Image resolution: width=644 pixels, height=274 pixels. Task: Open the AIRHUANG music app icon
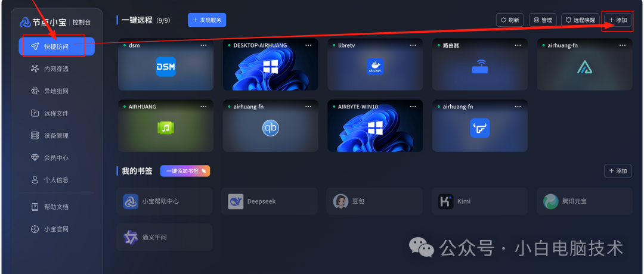click(166, 128)
